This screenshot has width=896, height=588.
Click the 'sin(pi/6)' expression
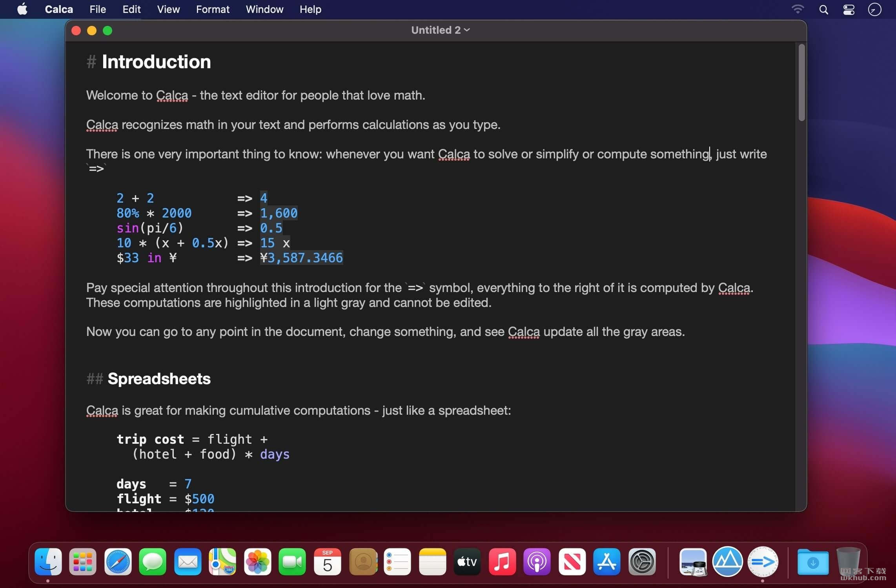150,228
